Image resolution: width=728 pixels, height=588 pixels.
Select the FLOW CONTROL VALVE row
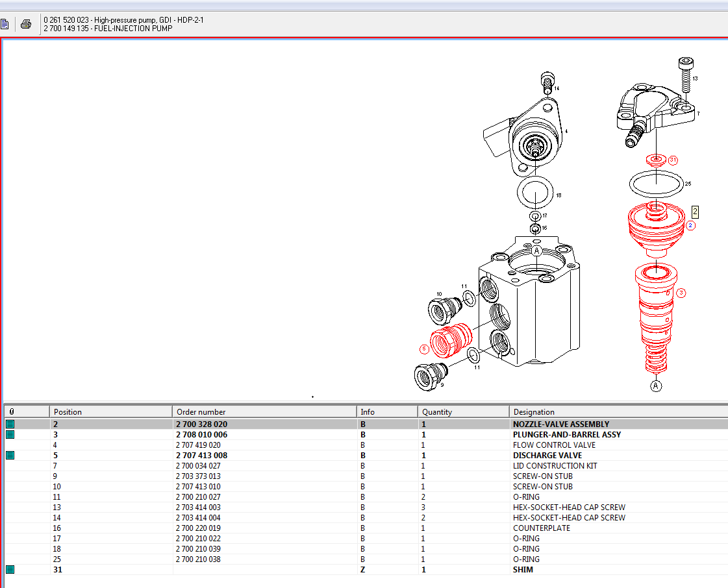pyautogui.click(x=553, y=445)
